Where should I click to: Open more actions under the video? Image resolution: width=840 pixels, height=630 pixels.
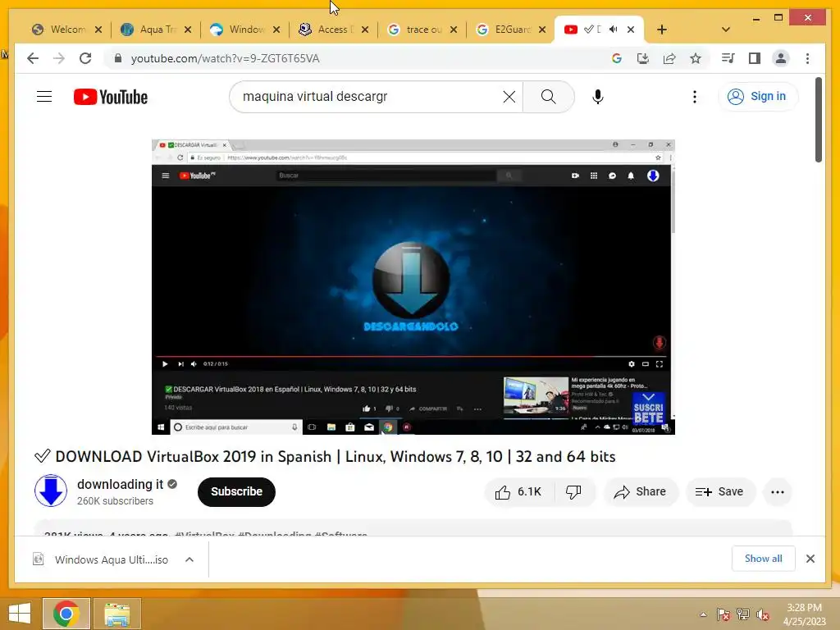778,492
